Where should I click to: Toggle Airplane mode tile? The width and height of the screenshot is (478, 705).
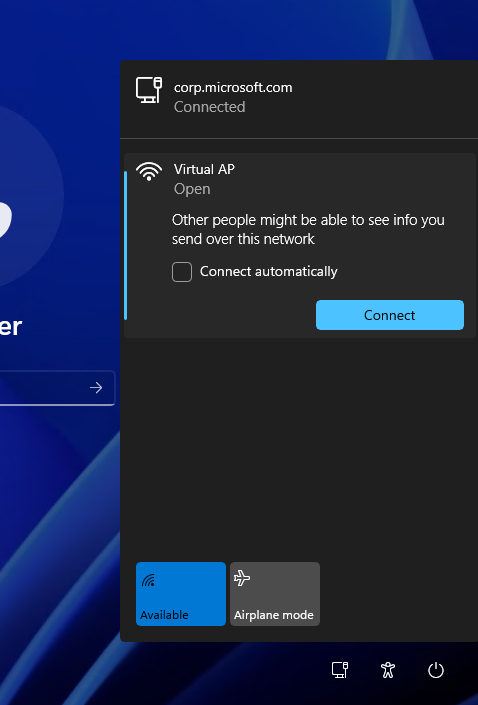[x=275, y=593]
